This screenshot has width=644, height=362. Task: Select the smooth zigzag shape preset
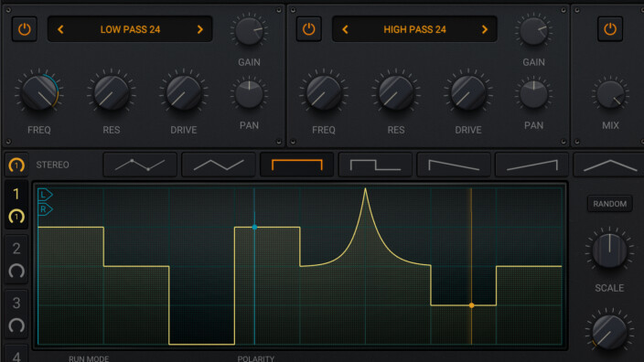[x=219, y=165]
